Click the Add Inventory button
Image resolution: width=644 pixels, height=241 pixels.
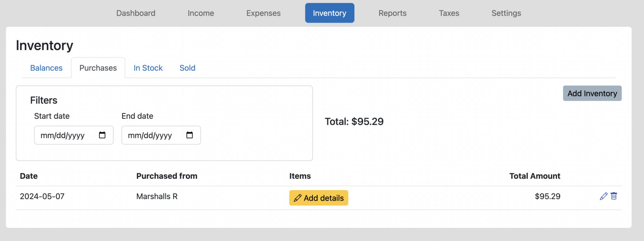pos(592,93)
